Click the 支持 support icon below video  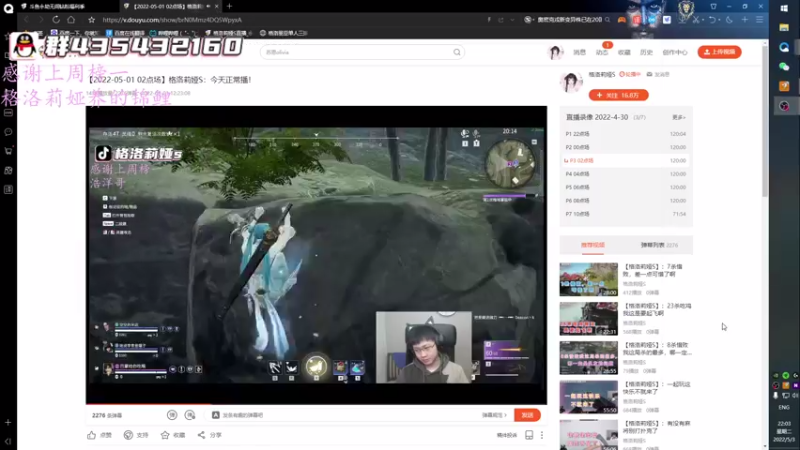point(128,435)
